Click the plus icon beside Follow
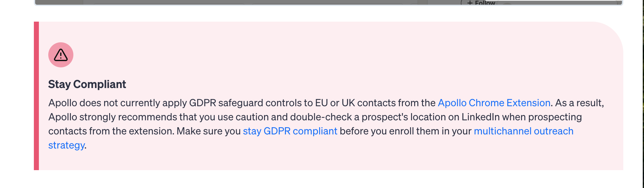Image resolution: width=644 pixels, height=188 pixels. pos(470,3)
